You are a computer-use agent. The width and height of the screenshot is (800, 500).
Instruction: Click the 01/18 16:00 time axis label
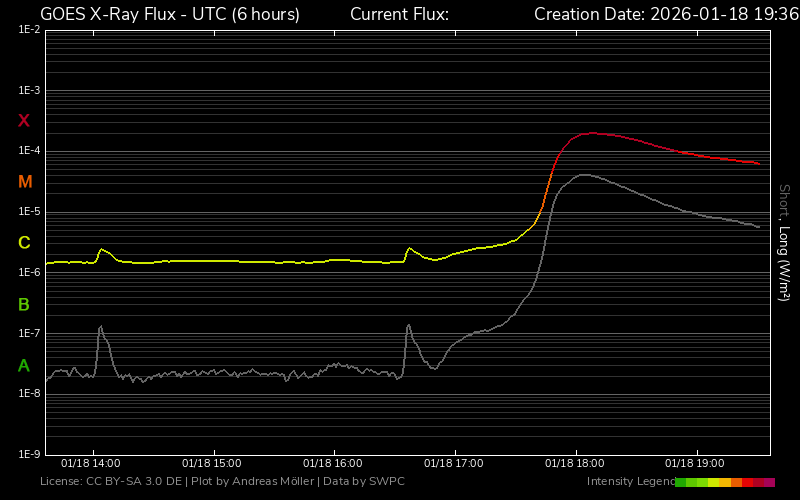click(x=332, y=464)
